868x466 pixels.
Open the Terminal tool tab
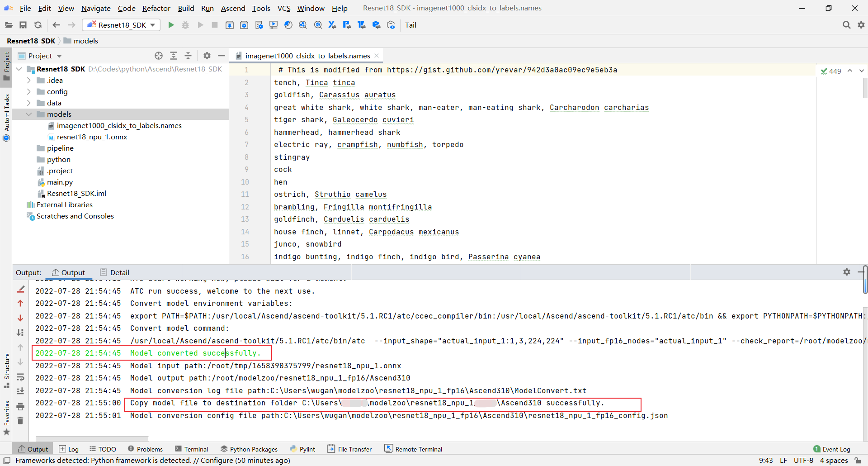[x=191, y=449]
